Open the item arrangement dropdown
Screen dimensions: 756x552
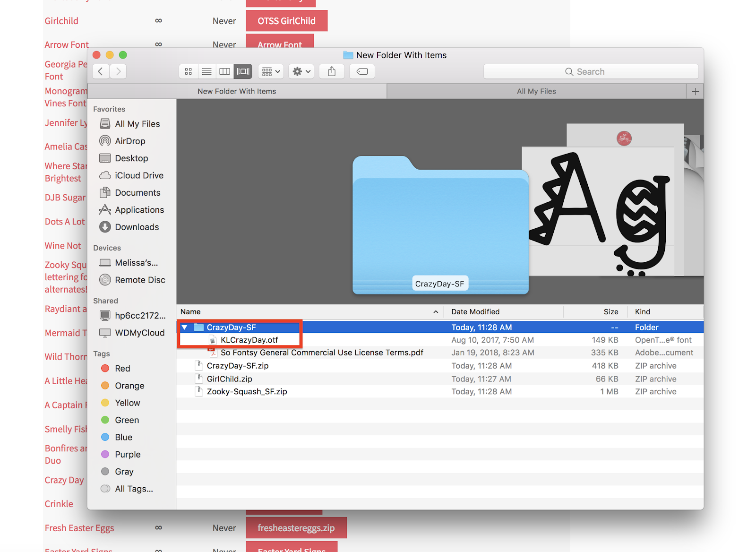pos(271,71)
